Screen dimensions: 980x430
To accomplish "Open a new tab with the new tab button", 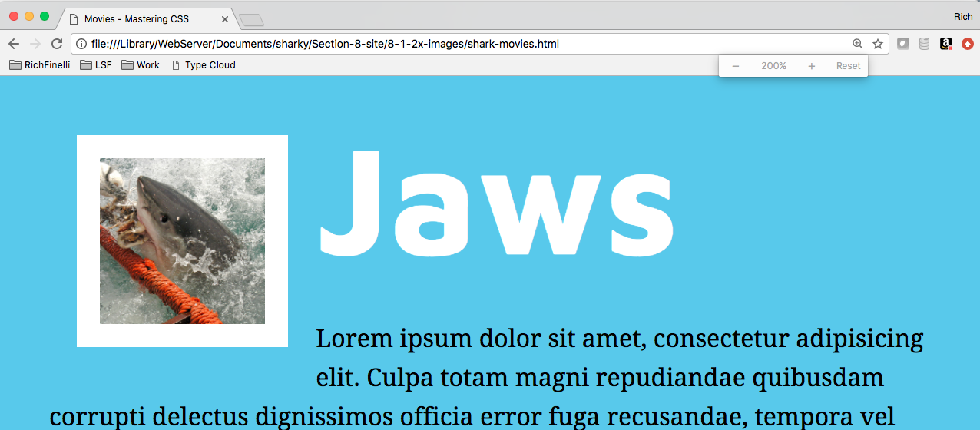I will click(x=251, y=20).
